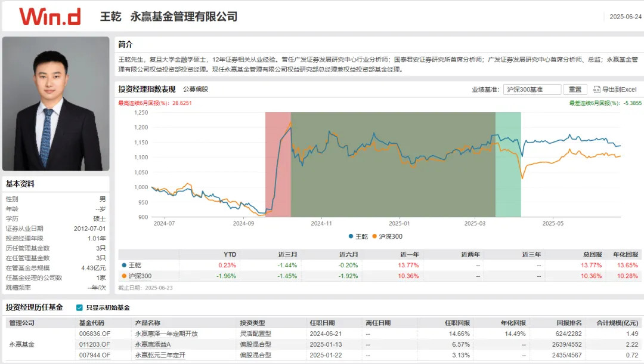Click the 合计规模(亿元) column header

(617, 323)
